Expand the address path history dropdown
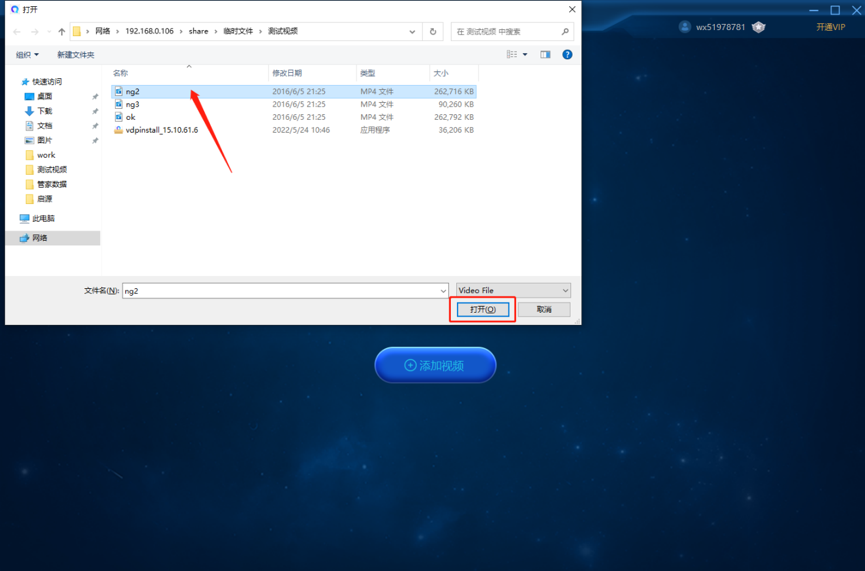The width and height of the screenshot is (865, 571). click(x=412, y=31)
